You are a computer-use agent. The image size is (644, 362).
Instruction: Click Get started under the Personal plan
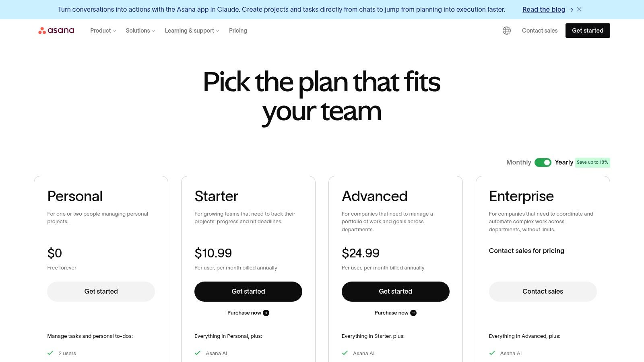click(x=101, y=291)
